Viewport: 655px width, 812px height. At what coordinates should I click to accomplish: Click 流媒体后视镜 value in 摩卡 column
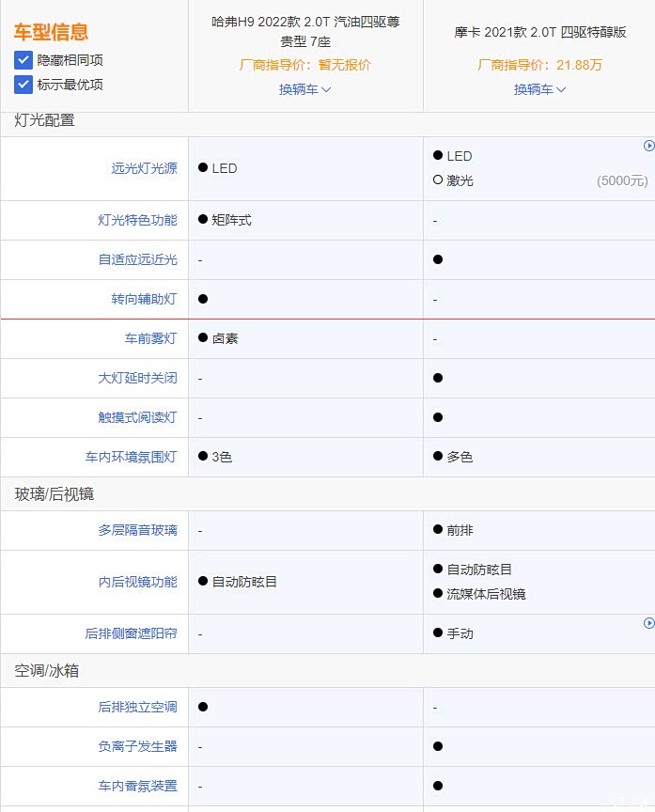pyautogui.click(x=486, y=594)
